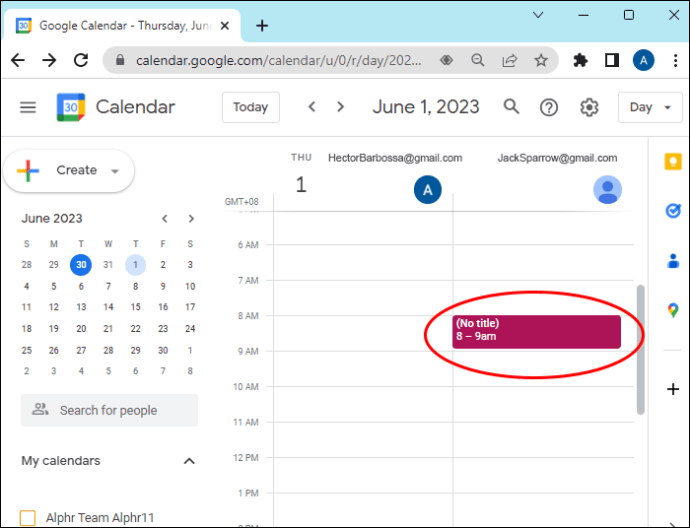Click the June 2023 mini calendar title
Screen dimensions: 690x528
click(52, 219)
